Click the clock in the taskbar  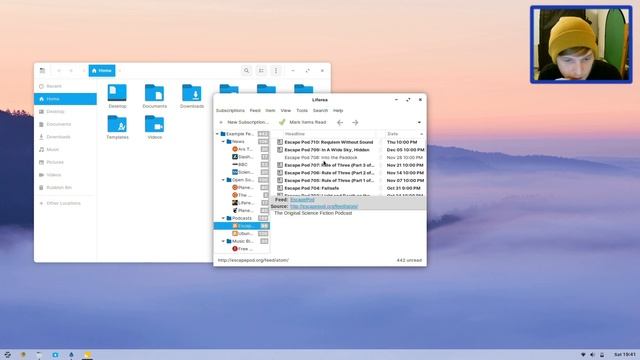coord(625,355)
